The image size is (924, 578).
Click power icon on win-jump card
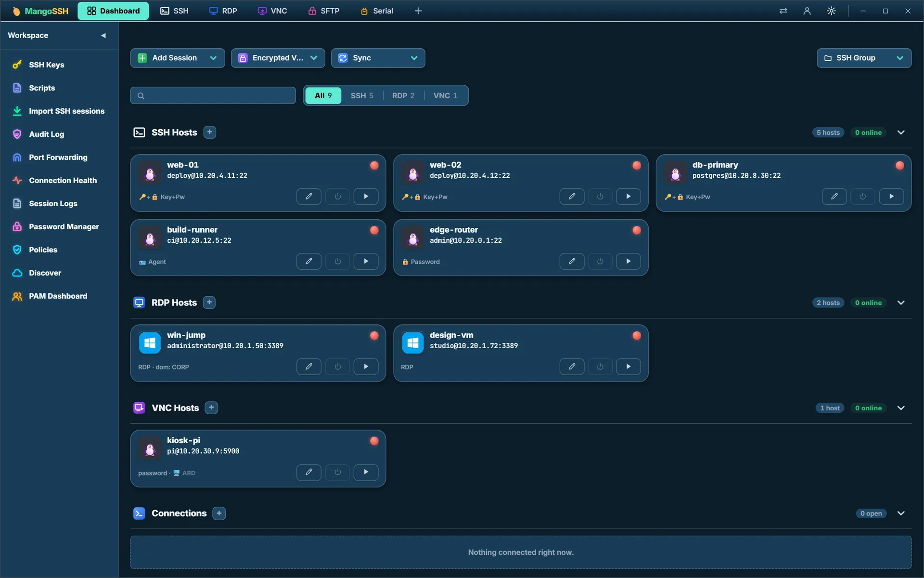(337, 367)
